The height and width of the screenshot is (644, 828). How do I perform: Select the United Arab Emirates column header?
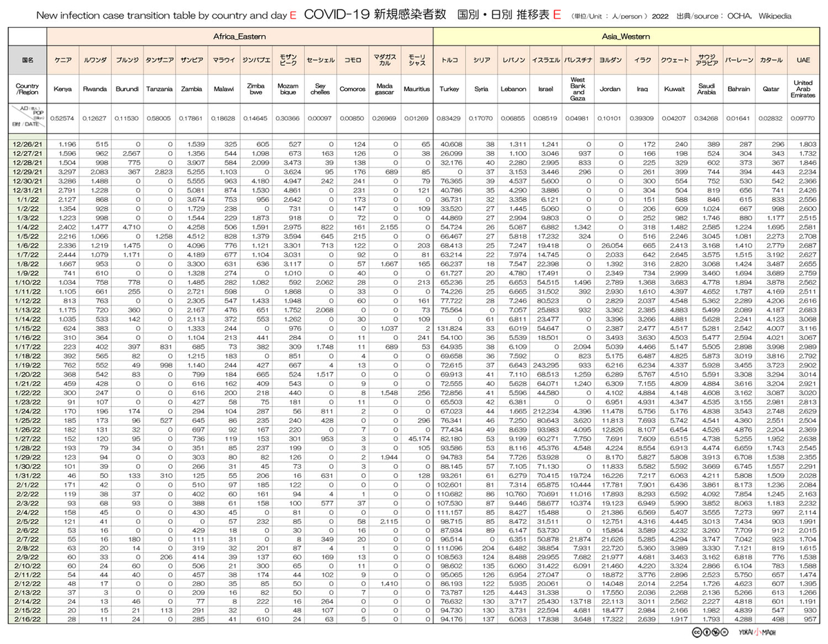tap(804, 89)
